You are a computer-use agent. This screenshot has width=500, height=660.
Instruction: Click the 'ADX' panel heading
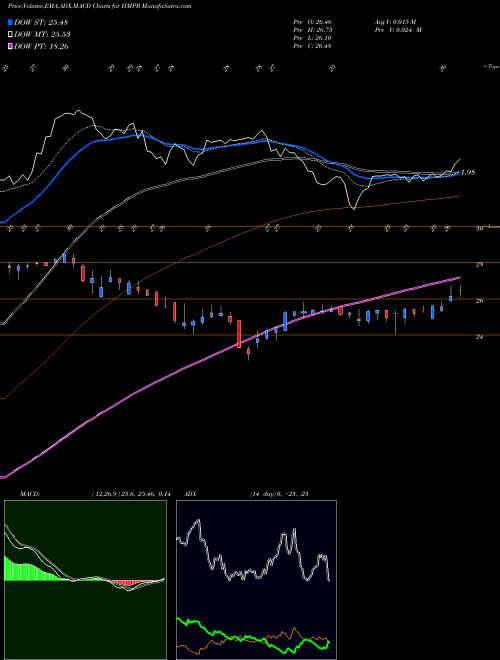pos(190,494)
